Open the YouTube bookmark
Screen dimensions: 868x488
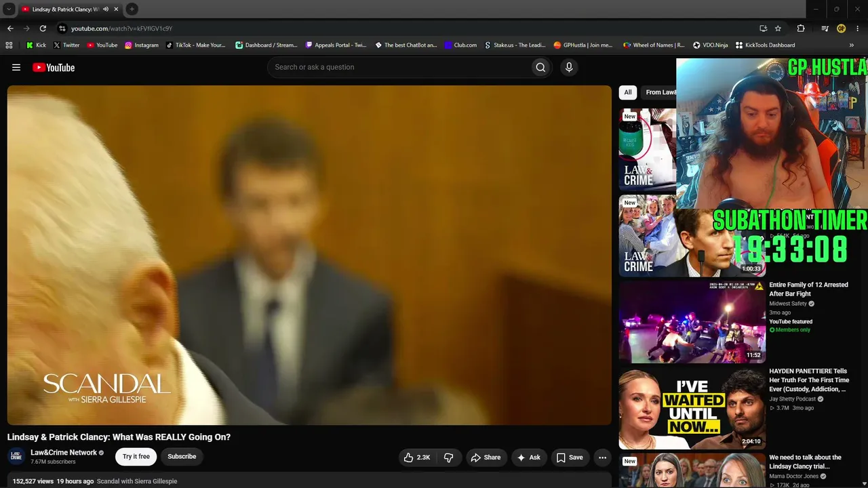(102, 45)
